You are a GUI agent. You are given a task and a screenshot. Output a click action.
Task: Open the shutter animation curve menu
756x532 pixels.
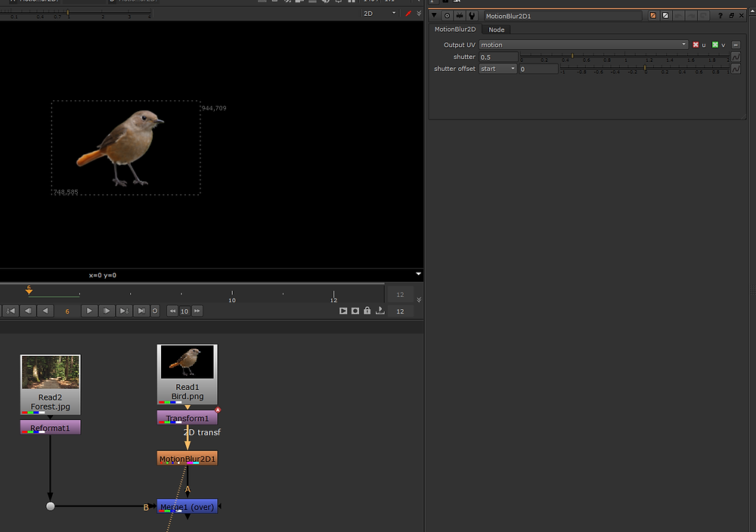[736, 57]
